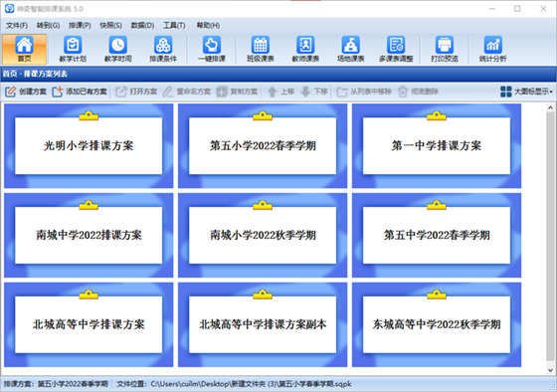Open 教学计划 teaching plan icon

73,49
